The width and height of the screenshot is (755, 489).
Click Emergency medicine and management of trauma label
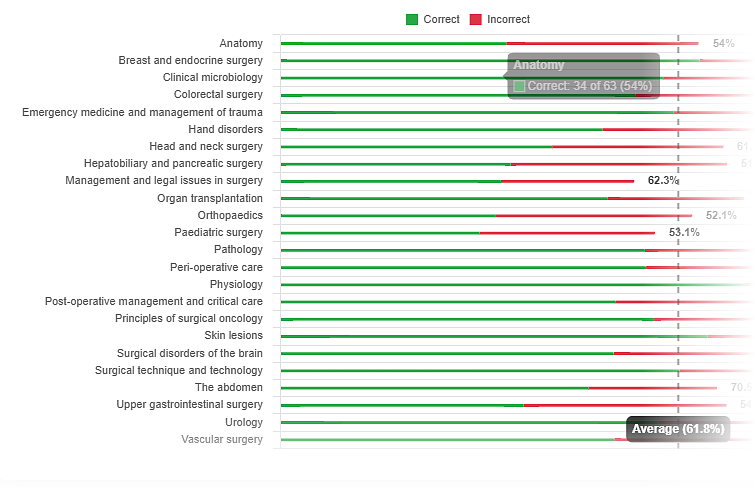click(142, 112)
